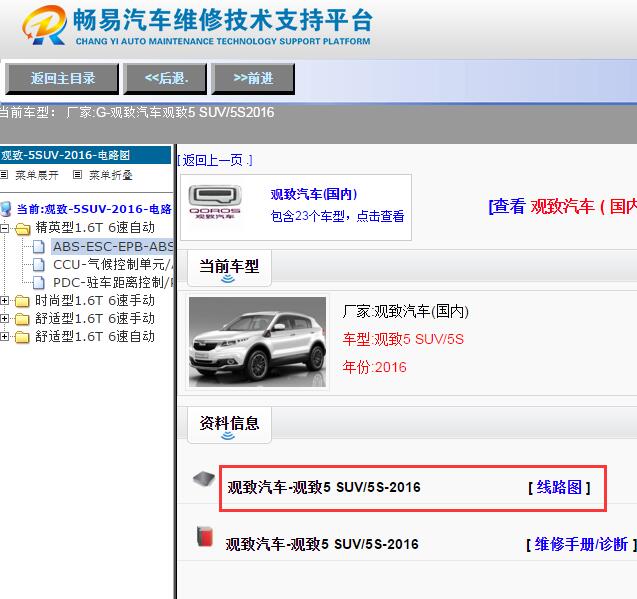Screen dimensions: 637x599
Task: Click the computer icon beside 当前:观致-5SUV-2016-电路
Action: click(6, 209)
